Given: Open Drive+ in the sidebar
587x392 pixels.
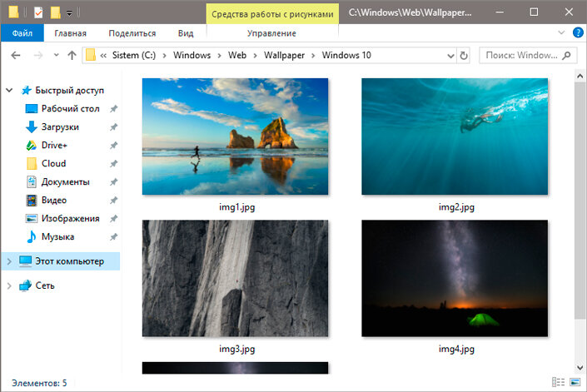Looking at the screenshot, I should click(x=54, y=145).
